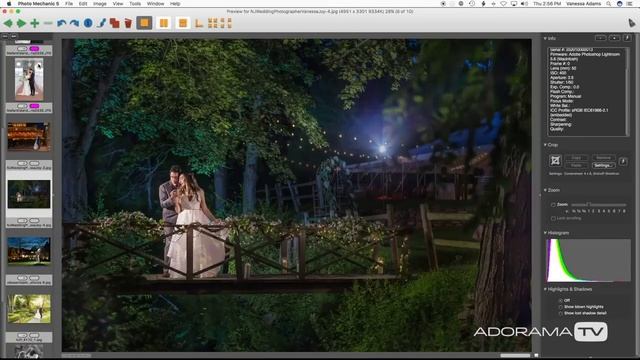Open the Edit menu
This screenshot has height=360, width=640.
(x=83, y=4)
